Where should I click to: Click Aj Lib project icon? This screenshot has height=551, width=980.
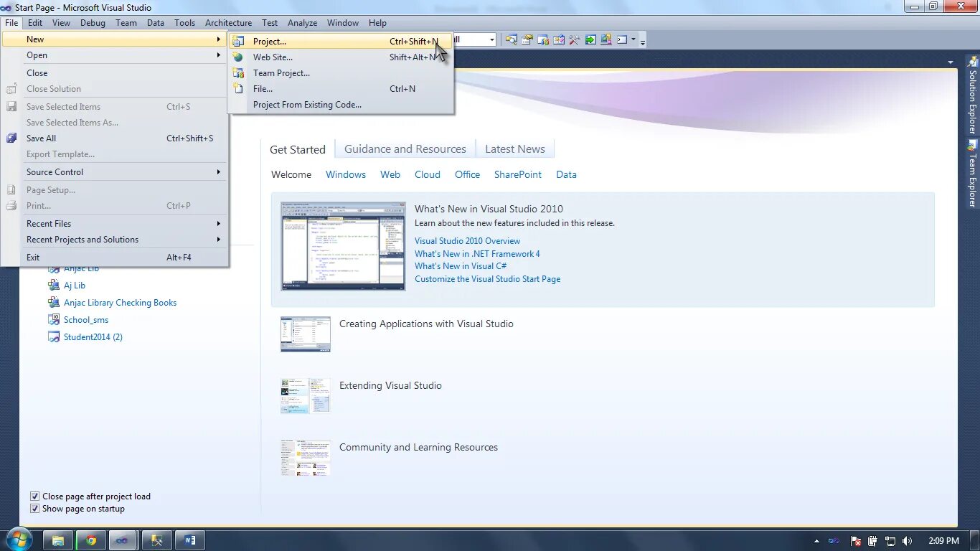[54, 286]
